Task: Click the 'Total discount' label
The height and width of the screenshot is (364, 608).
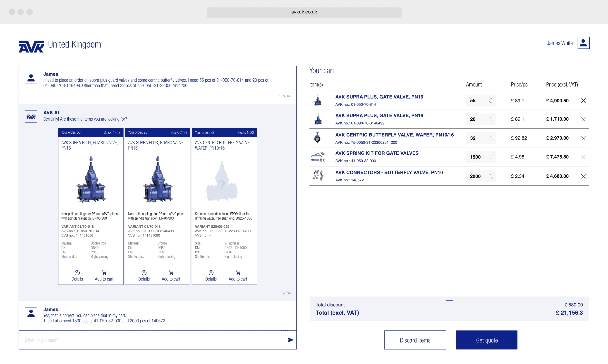Action: point(330,305)
